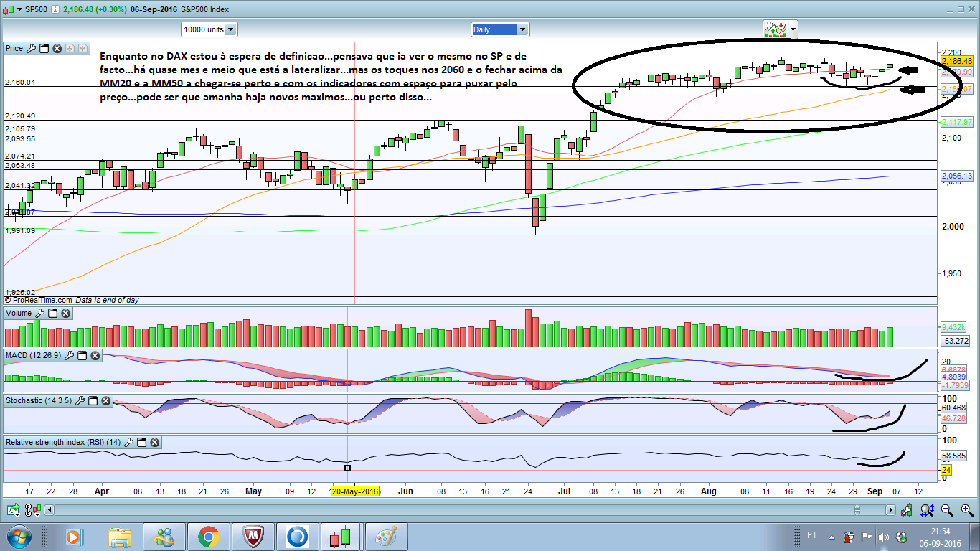Click the 2,160.04 horizontal line label
The image size is (980, 551).
pyautogui.click(x=20, y=83)
